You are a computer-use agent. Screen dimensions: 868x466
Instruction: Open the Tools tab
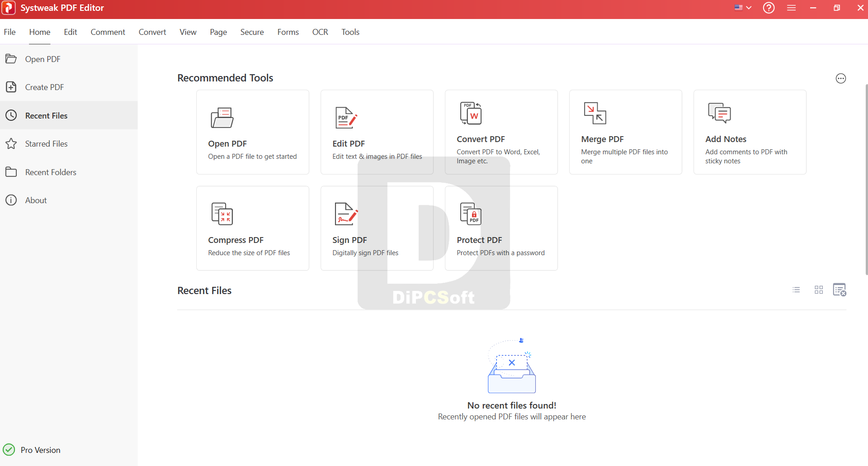pos(350,32)
